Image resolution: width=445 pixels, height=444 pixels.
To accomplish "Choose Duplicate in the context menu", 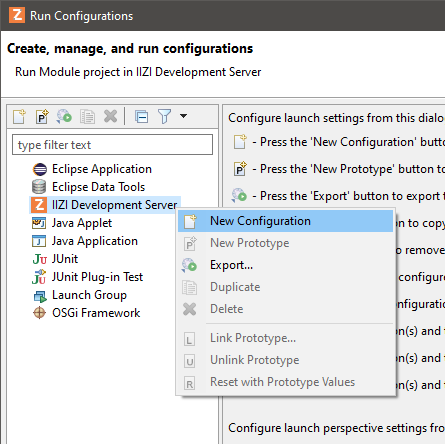I will click(x=286, y=287).
